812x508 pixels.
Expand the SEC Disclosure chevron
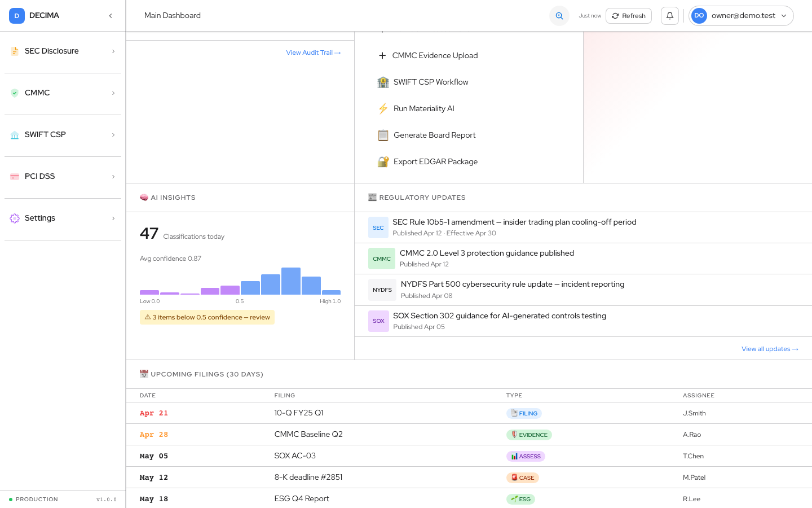click(113, 51)
